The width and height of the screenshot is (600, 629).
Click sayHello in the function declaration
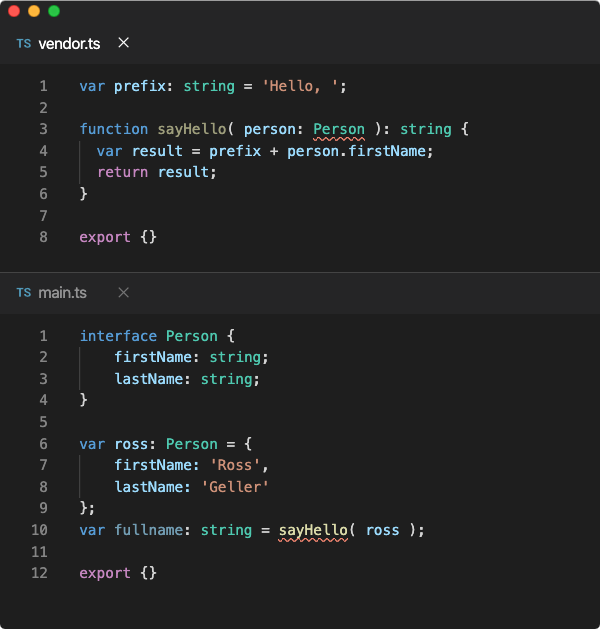[192, 130]
